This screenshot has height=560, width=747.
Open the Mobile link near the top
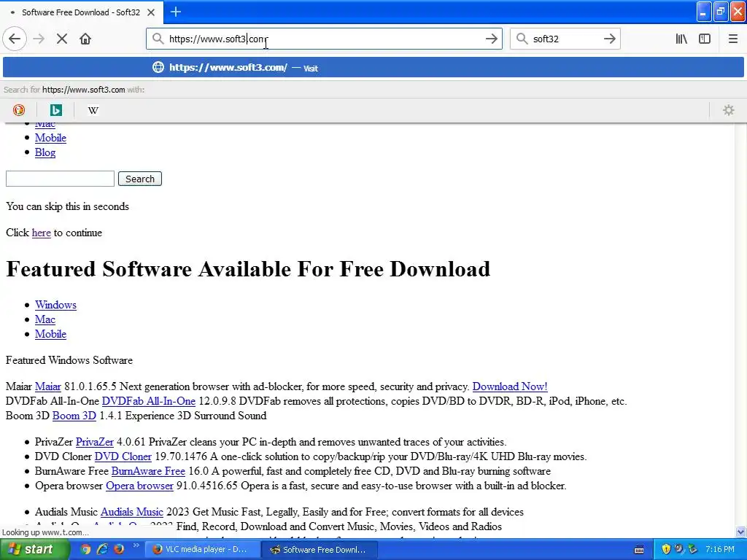(x=50, y=138)
